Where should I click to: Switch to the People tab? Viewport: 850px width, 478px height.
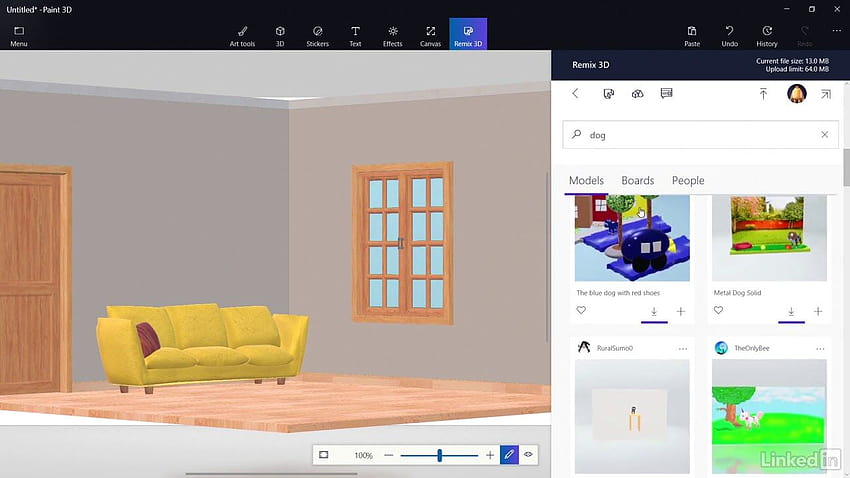click(688, 180)
